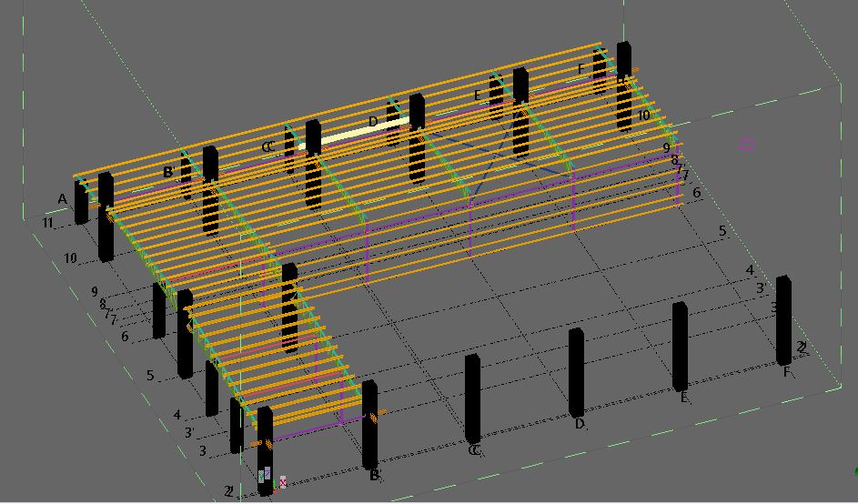Image resolution: width=858 pixels, height=504 pixels.
Task: Click grid label CC below the front column
Action: 473,450
